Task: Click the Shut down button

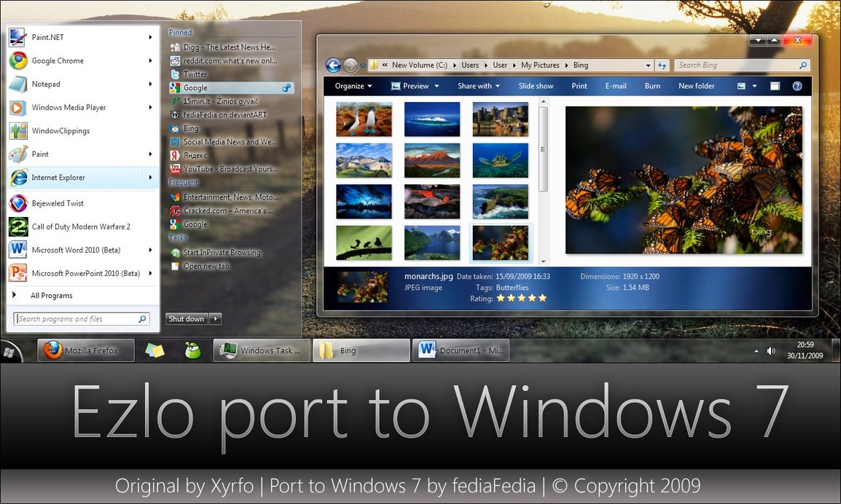Action: pyautogui.click(x=187, y=319)
